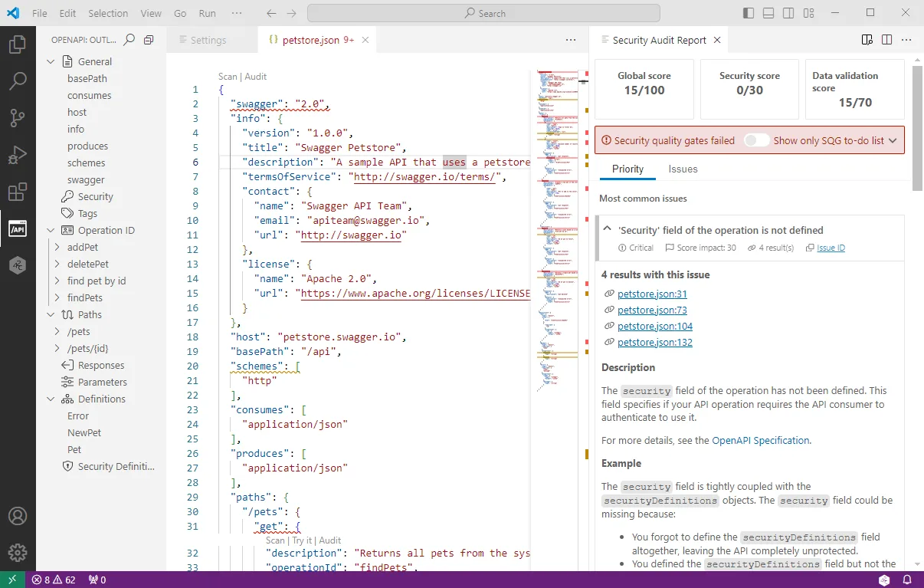Screen dimensions: 924x588
Task: Open the Run and Debug view
Action: coord(18,154)
